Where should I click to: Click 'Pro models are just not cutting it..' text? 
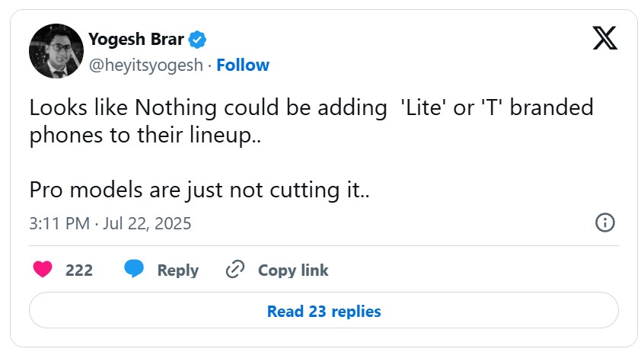click(x=199, y=190)
